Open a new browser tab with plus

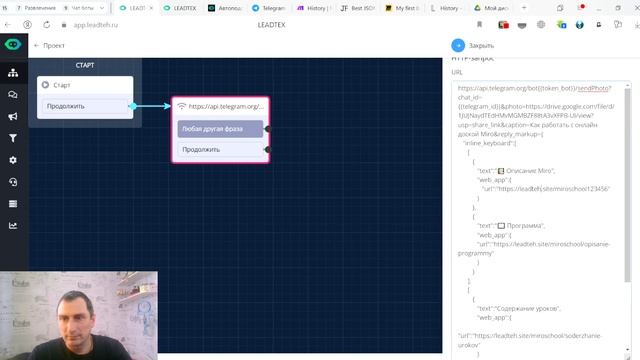tap(524, 8)
